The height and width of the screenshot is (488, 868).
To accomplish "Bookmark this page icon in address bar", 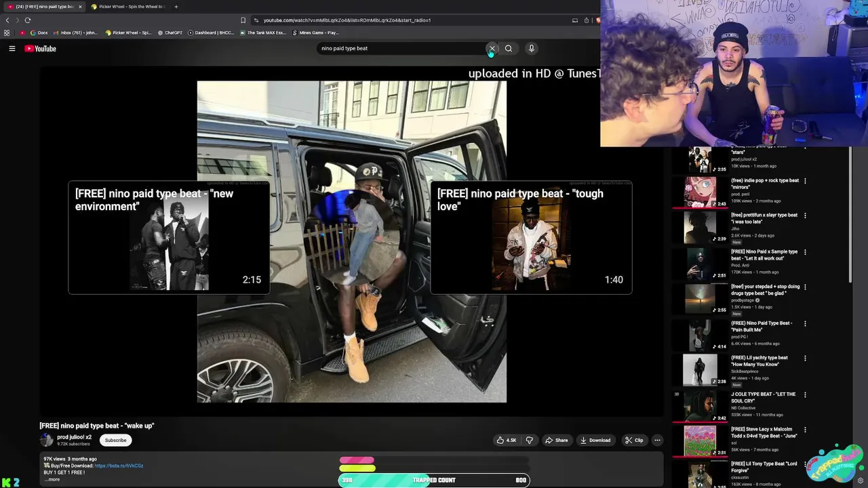I will click(x=243, y=20).
